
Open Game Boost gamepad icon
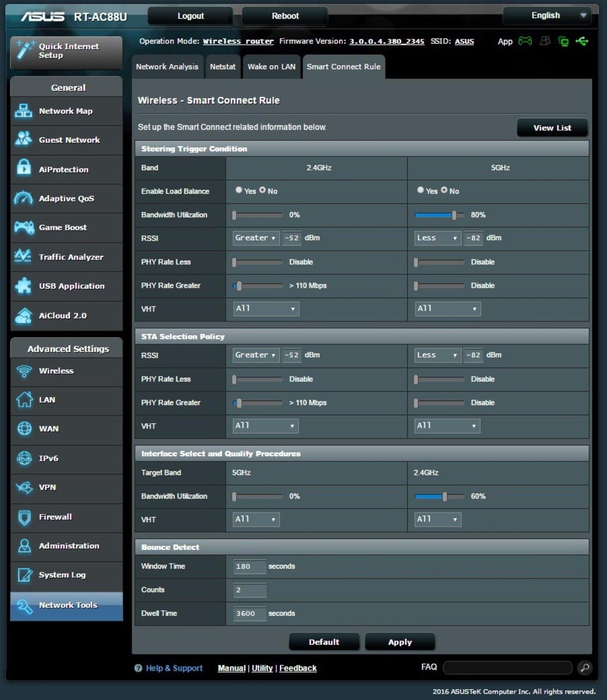(x=24, y=227)
